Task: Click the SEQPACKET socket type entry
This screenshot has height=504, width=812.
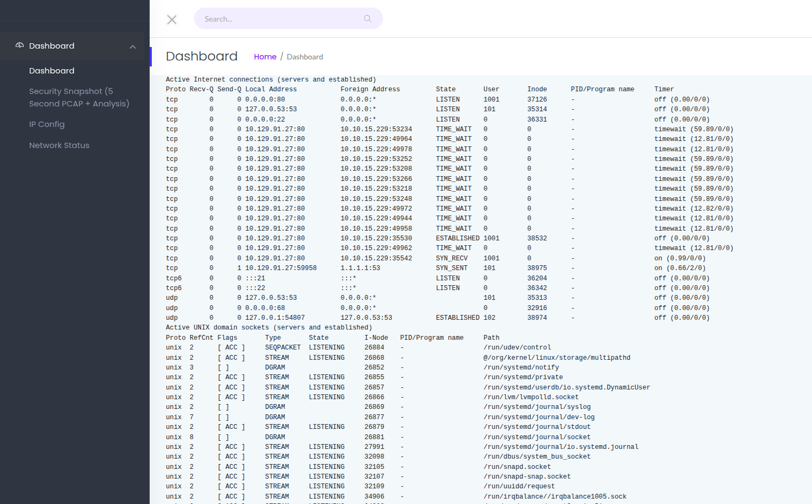Action: (283, 347)
